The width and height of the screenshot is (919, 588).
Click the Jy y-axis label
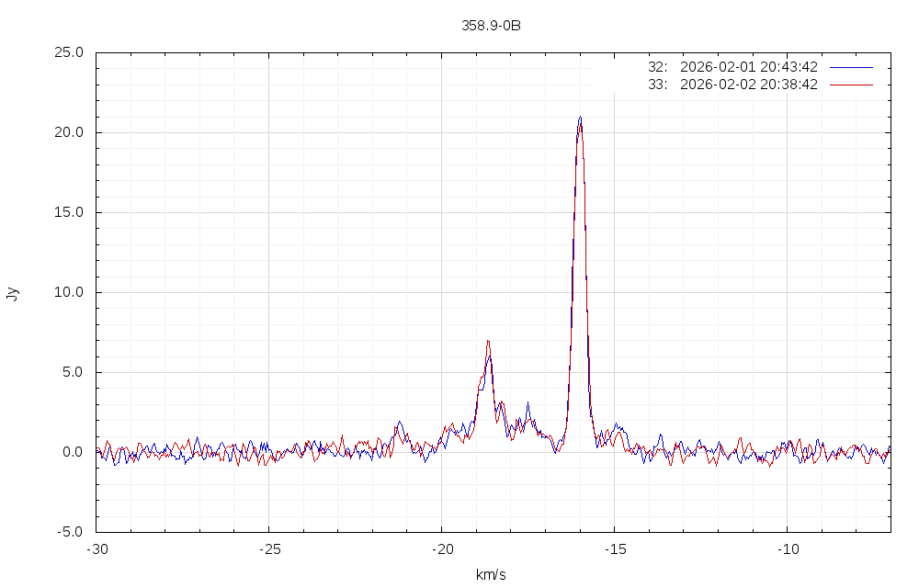[12, 293]
